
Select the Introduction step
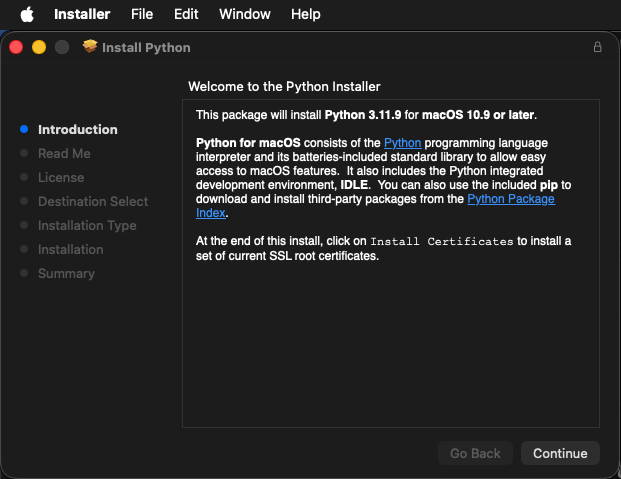click(78, 130)
